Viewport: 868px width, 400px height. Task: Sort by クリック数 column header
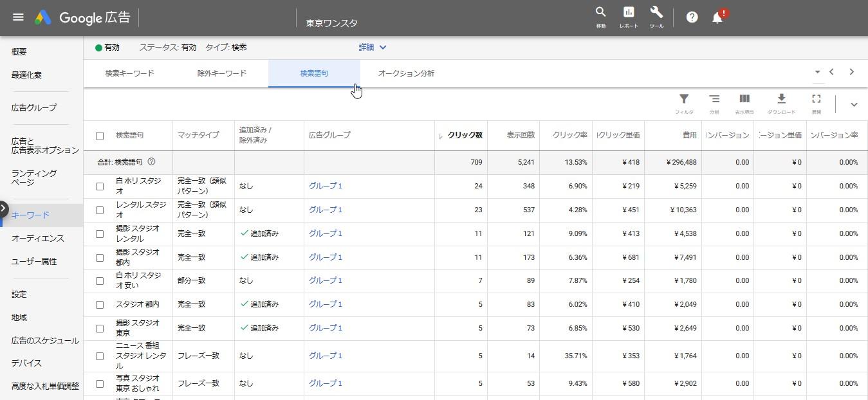(x=465, y=135)
